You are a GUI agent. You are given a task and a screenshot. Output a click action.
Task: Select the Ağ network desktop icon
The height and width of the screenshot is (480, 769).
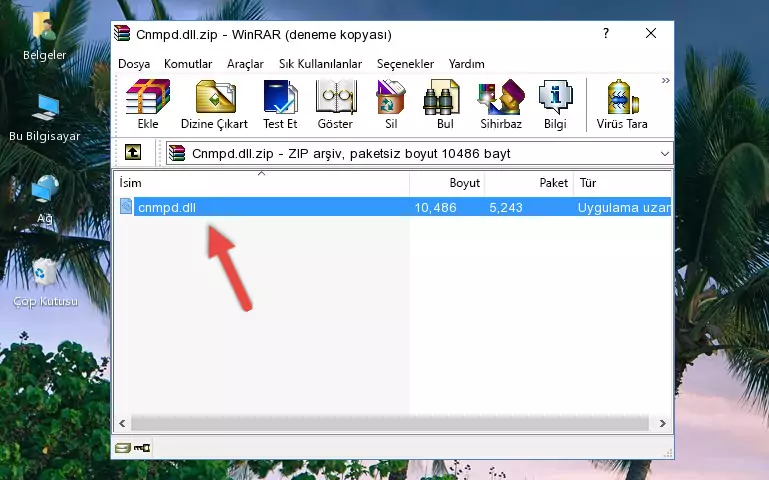point(44,199)
